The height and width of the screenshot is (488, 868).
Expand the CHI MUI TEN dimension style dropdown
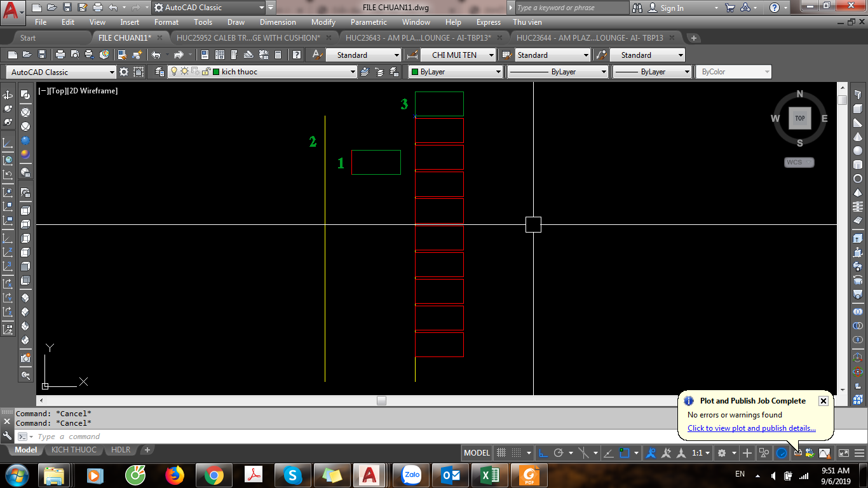[x=491, y=55]
